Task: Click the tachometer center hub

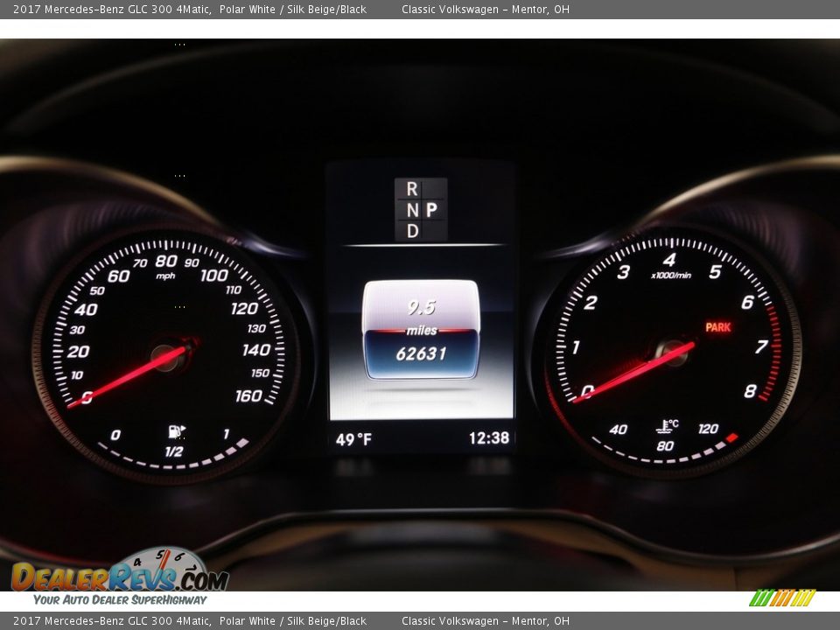Action: (669, 352)
